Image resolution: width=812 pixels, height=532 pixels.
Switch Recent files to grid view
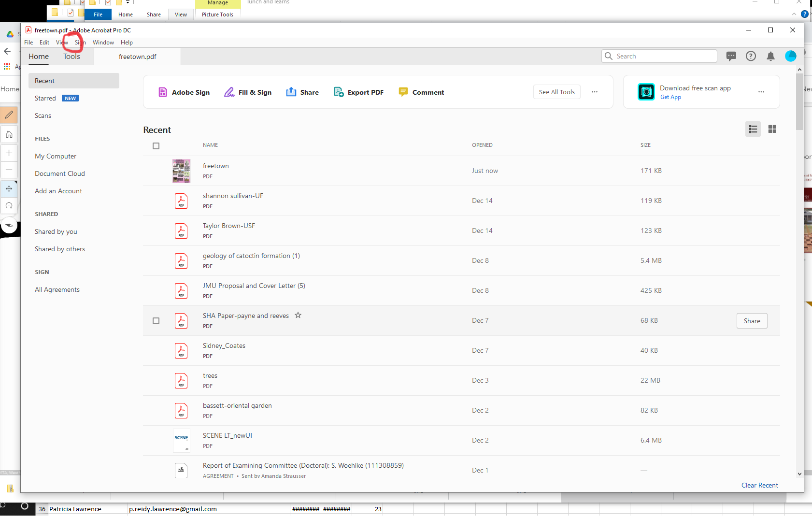coord(772,129)
